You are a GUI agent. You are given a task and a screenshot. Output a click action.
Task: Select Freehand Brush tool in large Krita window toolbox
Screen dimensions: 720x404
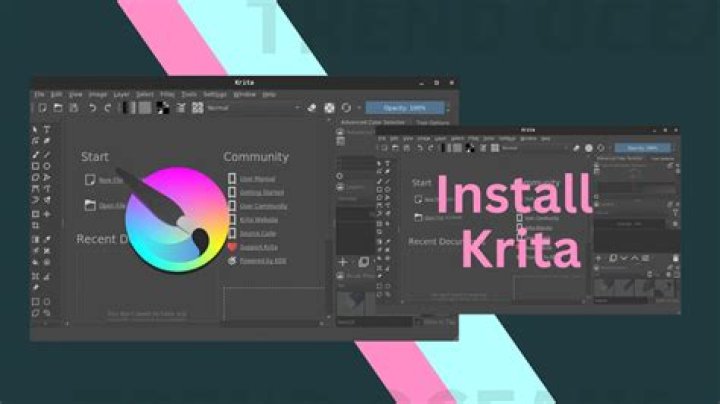tap(35, 154)
